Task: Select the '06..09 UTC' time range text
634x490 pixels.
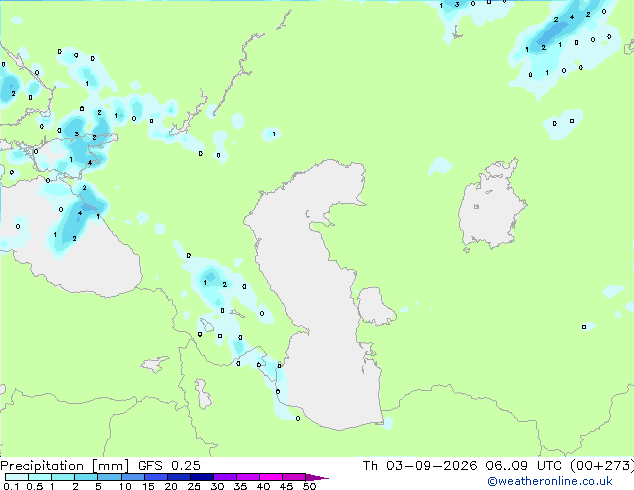Action: (523, 466)
